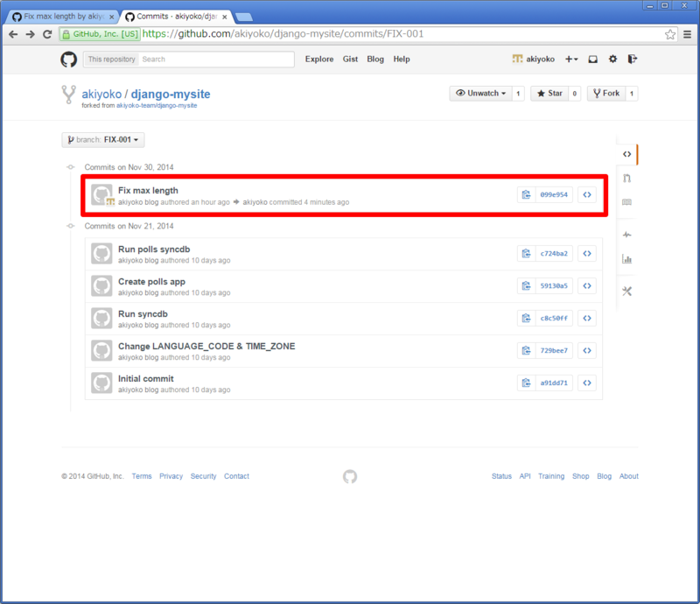Open the Create polls app commit
700x604 pixels.
click(x=151, y=282)
